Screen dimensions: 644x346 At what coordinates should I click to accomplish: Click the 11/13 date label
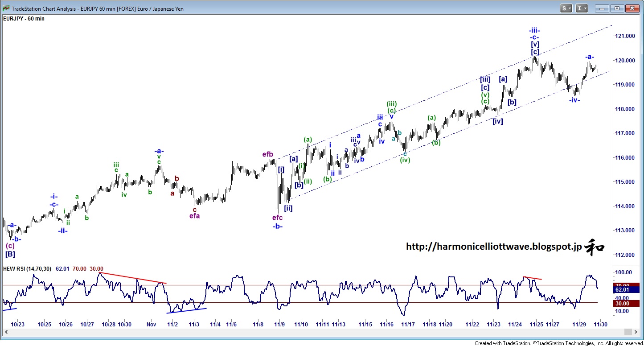click(x=338, y=324)
